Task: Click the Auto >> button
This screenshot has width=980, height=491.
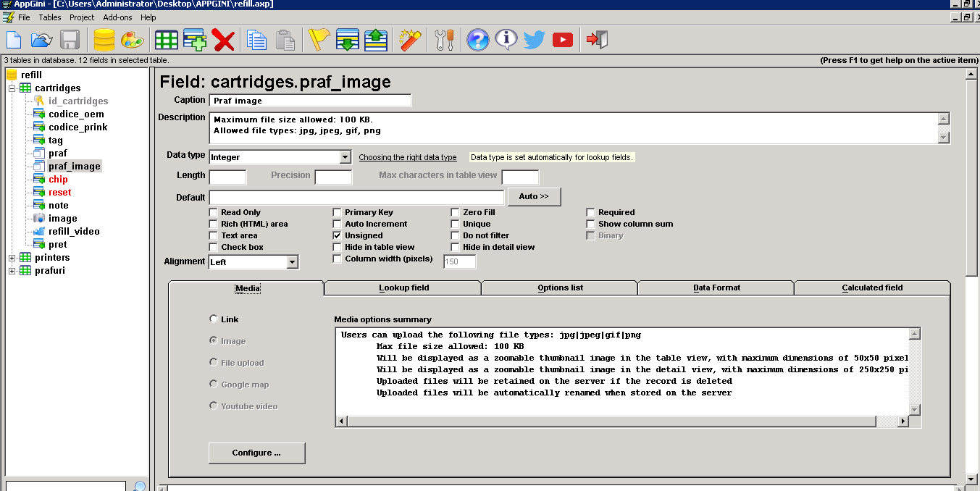Action: pos(534,196)
